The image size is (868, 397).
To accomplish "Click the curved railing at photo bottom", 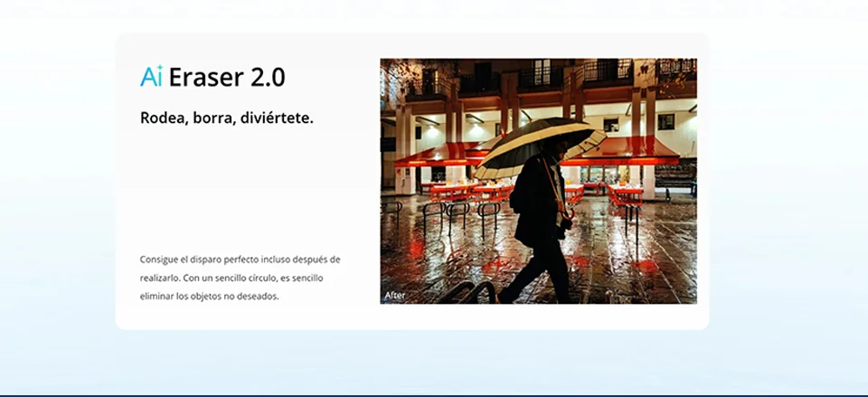I will (x=468, y=293).
